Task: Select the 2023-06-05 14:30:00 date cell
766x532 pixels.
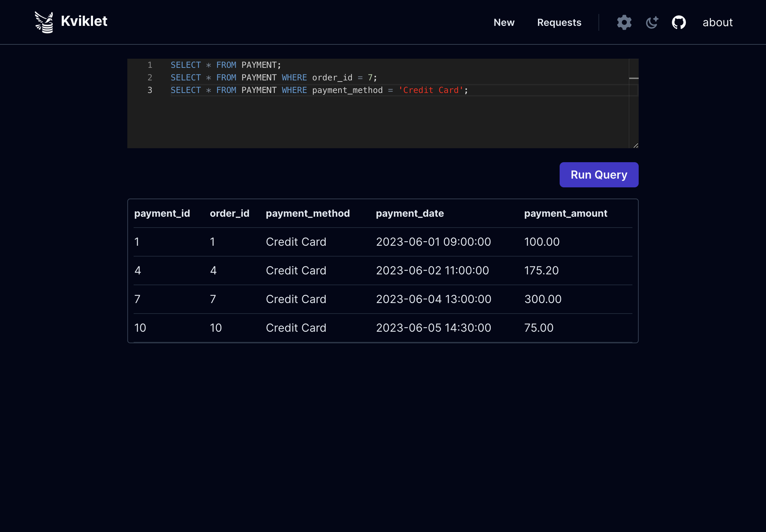Action: [433, 328]
